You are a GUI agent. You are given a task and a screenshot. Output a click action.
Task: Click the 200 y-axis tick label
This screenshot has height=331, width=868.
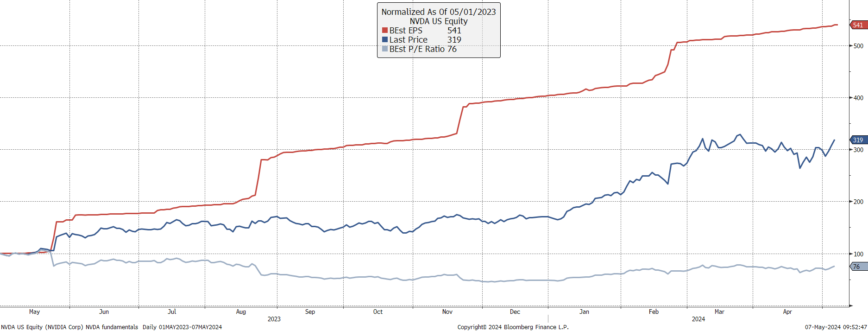pyautogui.click(x=858, y=202)
